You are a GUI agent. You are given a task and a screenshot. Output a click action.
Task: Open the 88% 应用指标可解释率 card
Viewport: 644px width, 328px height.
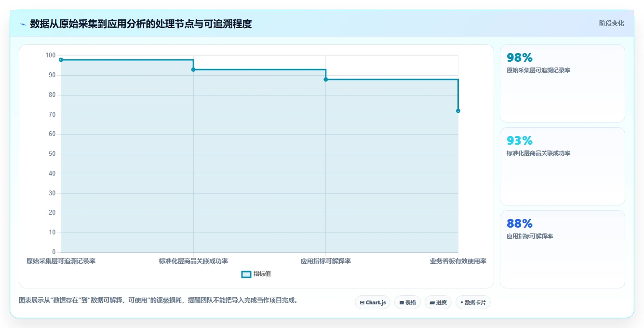(563, 249)
